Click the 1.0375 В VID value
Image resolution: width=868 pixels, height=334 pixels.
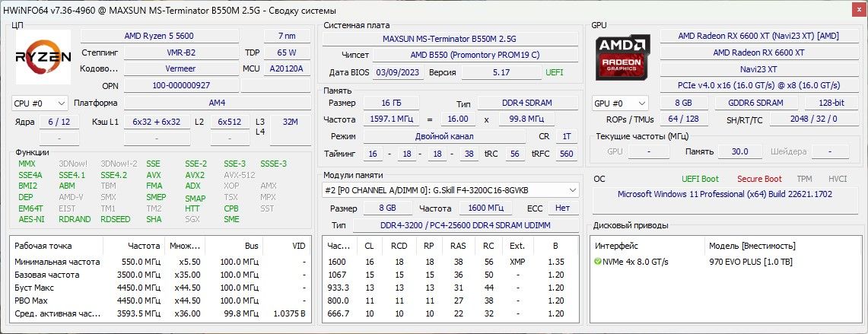click(x=291, y=313)
